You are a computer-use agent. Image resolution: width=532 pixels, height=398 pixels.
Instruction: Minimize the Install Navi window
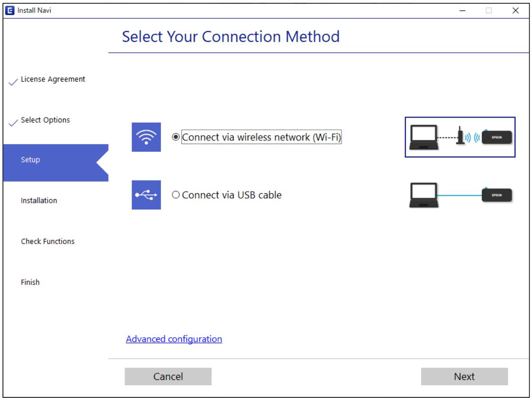[x=462, y=10]
